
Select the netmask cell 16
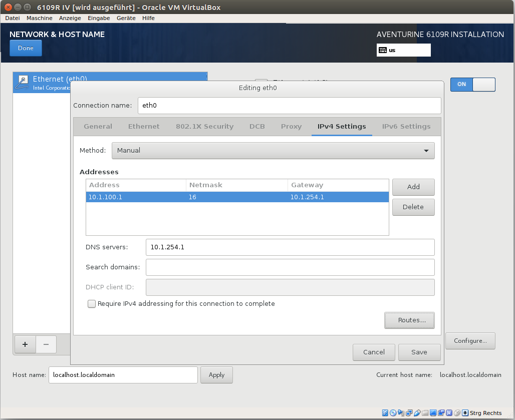(x=237, y=197)
